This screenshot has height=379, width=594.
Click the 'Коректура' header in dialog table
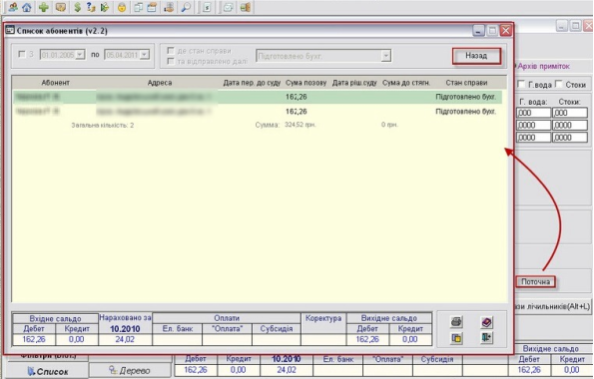click(323, 318)
